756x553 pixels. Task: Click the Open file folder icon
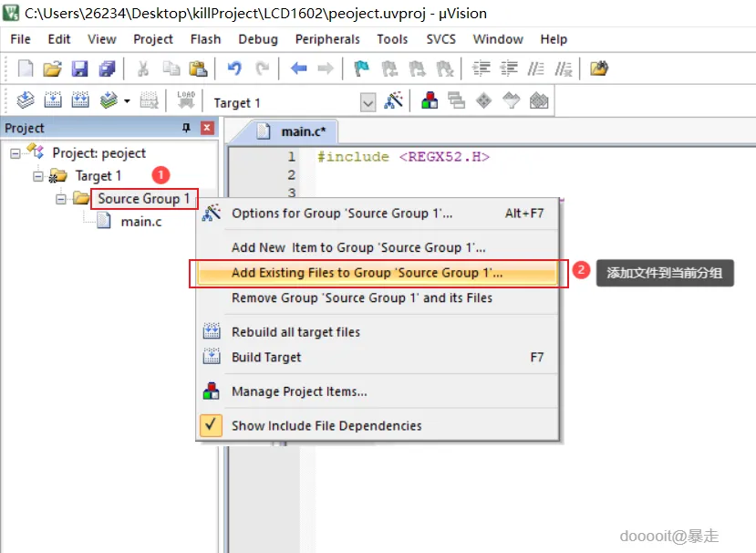52,69
